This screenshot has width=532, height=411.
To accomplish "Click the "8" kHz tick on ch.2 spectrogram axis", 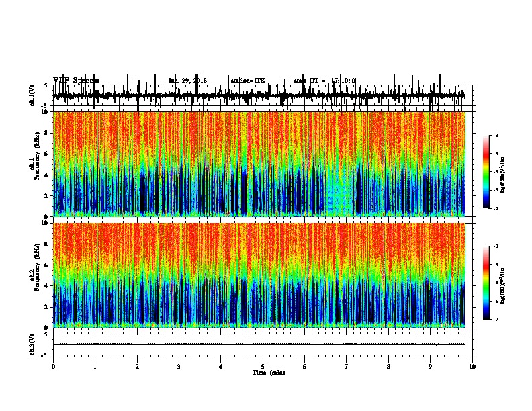I will click(46, 244).
